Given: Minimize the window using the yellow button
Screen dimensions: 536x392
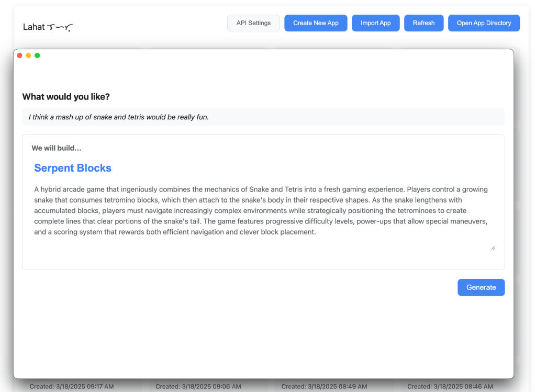Looking at the screenshot, I should pos(28,55).
